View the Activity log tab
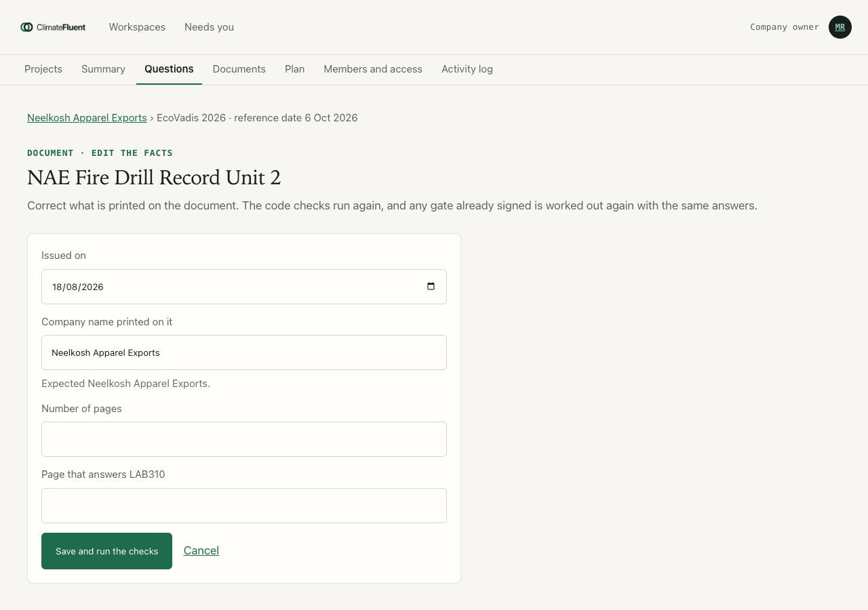This screenshot has height=610, width=868. click(x=467, y=69)
